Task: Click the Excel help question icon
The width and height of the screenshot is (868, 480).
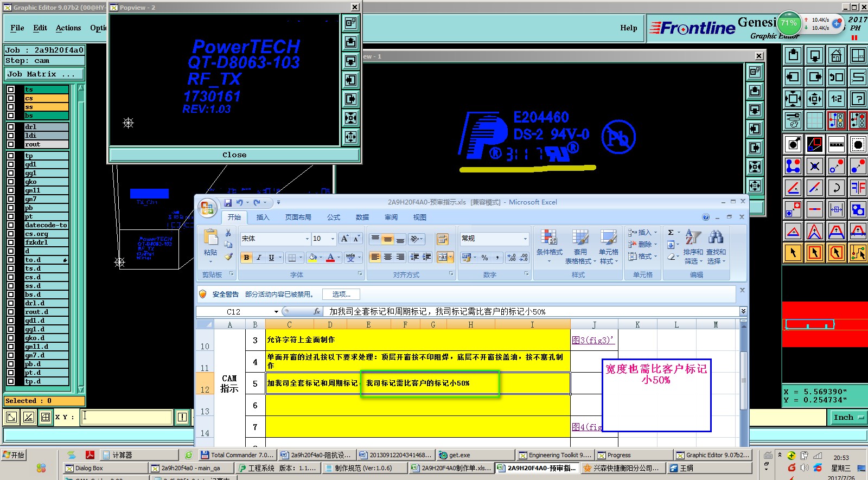Action: pyautogui.click(x=706, y=217)
